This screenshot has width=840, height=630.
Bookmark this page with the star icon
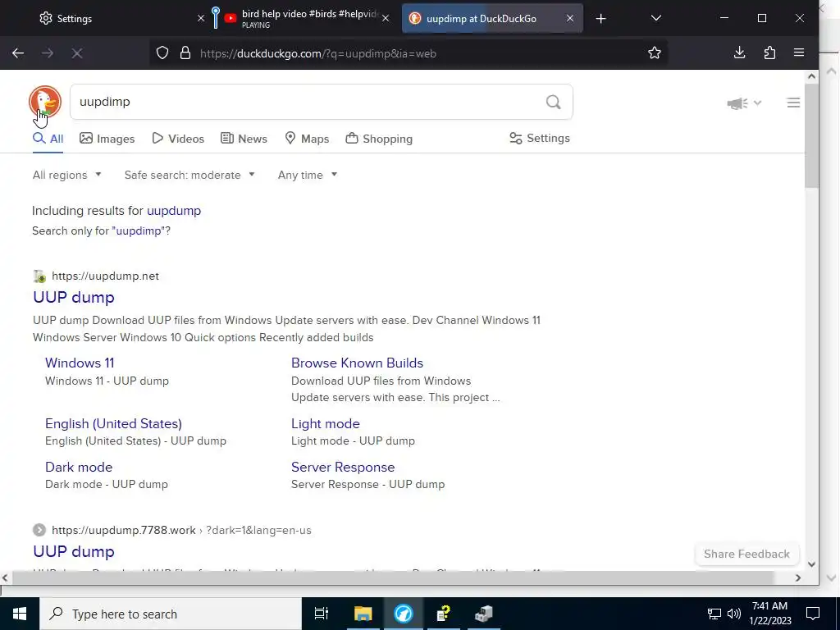point(654,53)
